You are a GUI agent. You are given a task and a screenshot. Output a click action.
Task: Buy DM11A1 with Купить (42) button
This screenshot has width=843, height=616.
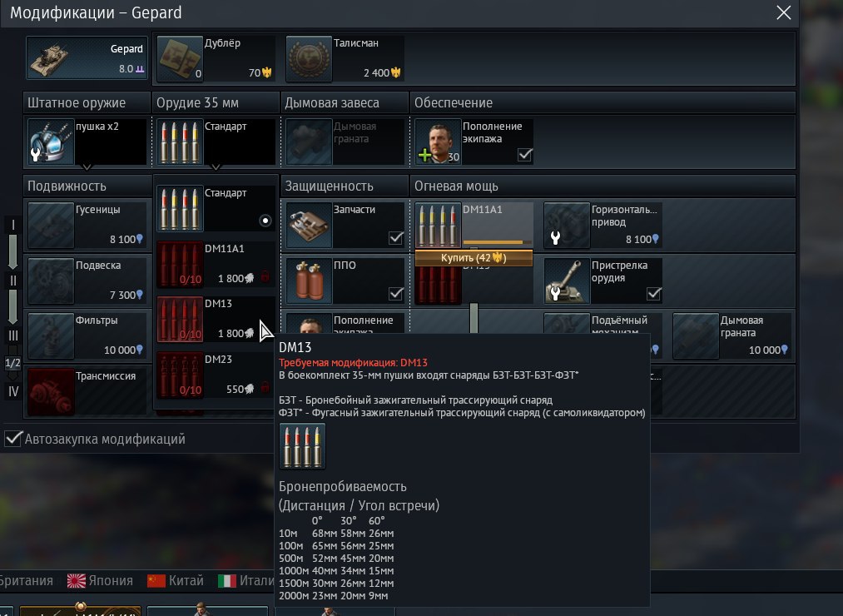[474, 258]
